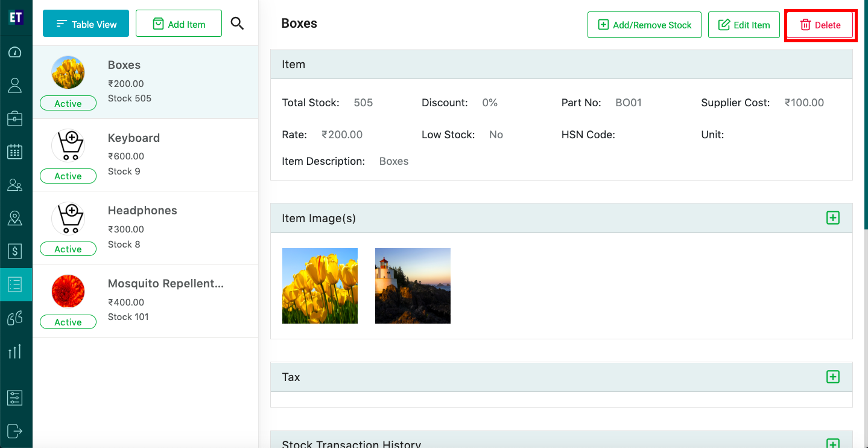Click the Active badge under Mosquito Repellent
The image size is (868, 448).
click(68, 322)
